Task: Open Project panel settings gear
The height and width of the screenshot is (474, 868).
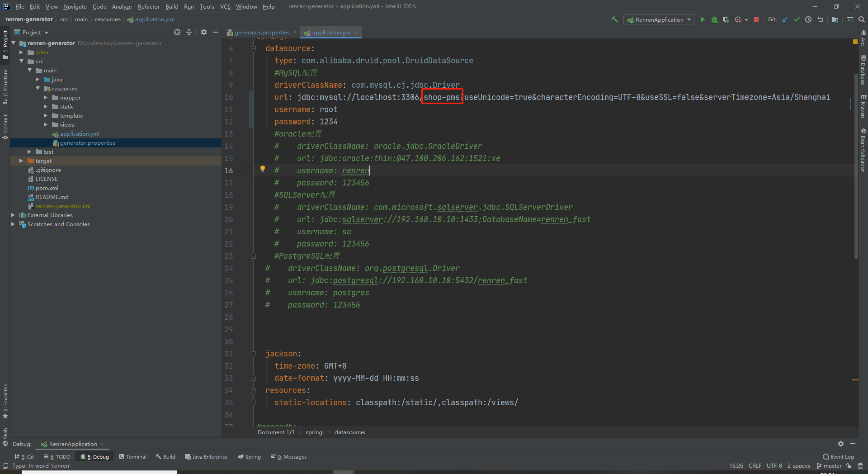Action: 204,32
